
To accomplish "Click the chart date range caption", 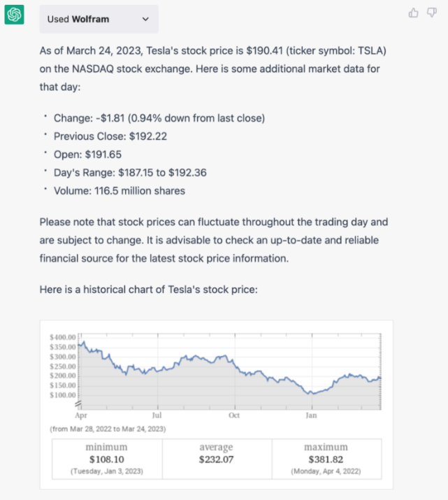I will click(103, 428).
